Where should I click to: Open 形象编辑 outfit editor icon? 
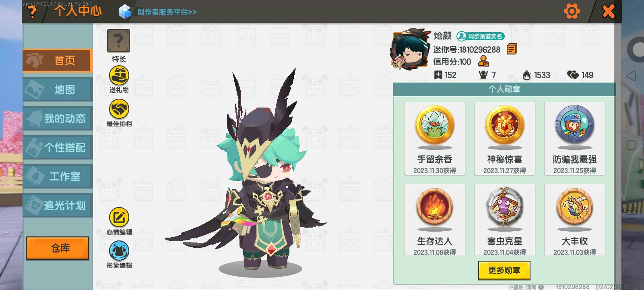click(x=119, y=251)
